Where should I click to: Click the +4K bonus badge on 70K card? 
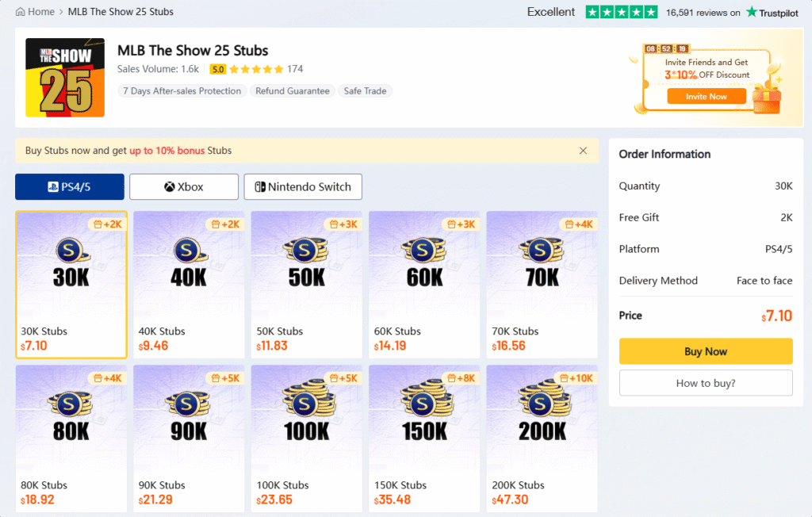click(578, 224)
